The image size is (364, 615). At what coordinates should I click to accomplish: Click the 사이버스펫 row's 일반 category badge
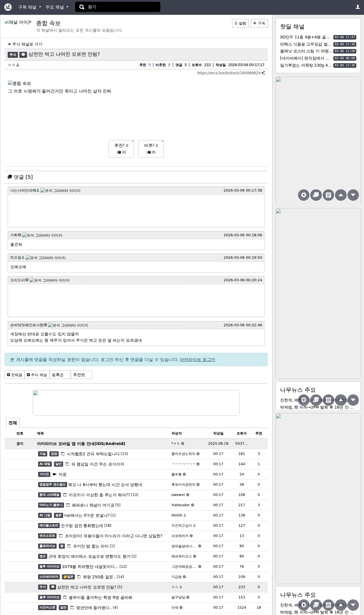click(x=63, y=608)
